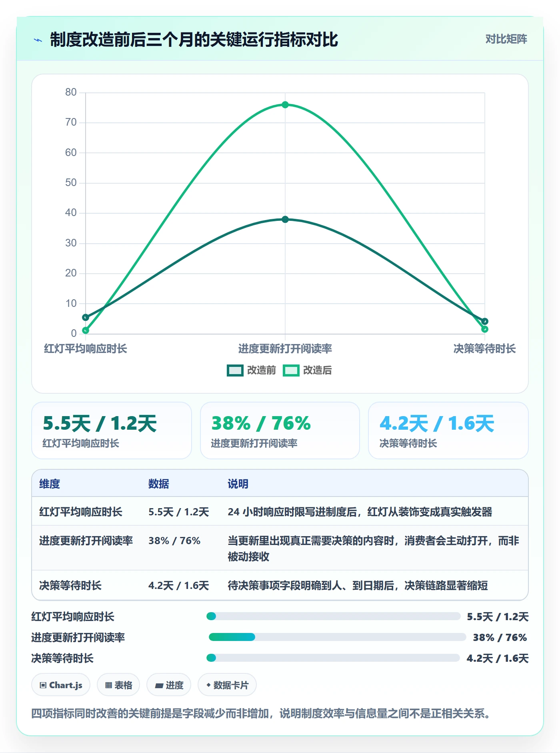Click the 说明 table column header
Screen dimensions: 560x753
pos(238,484)
